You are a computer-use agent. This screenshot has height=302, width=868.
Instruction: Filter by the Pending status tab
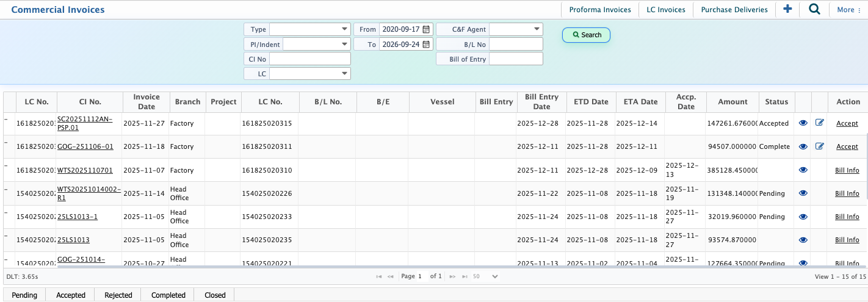(x=24, y=295)
